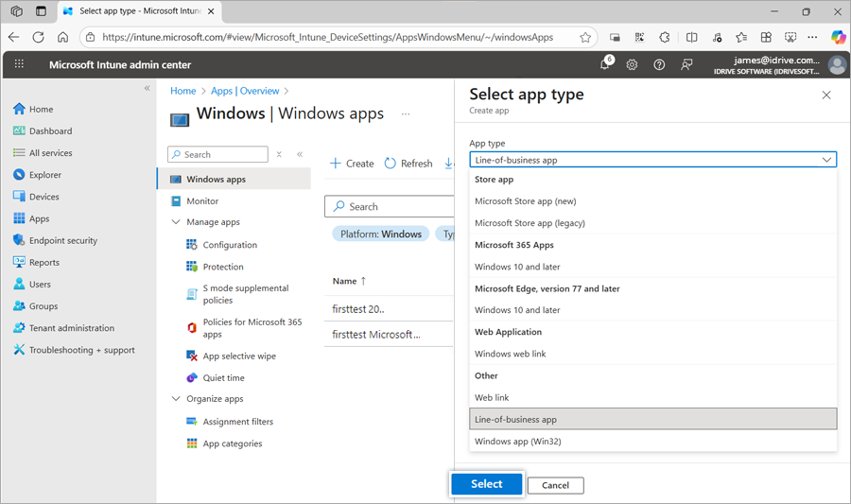Viewport: 851px width, 504px height.
Task: Choose Microsoft Store app (new) option
Action: pyautogui.click(x=525, y=201)
